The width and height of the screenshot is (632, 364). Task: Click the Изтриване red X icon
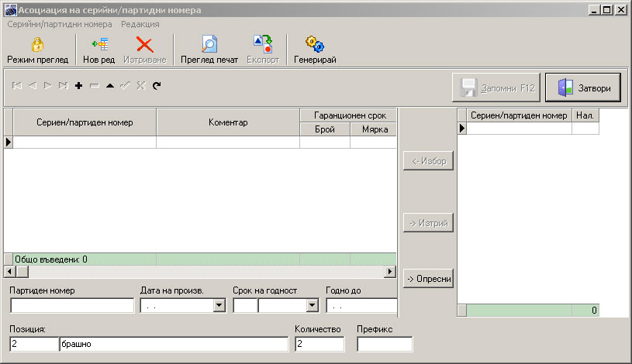144,44
